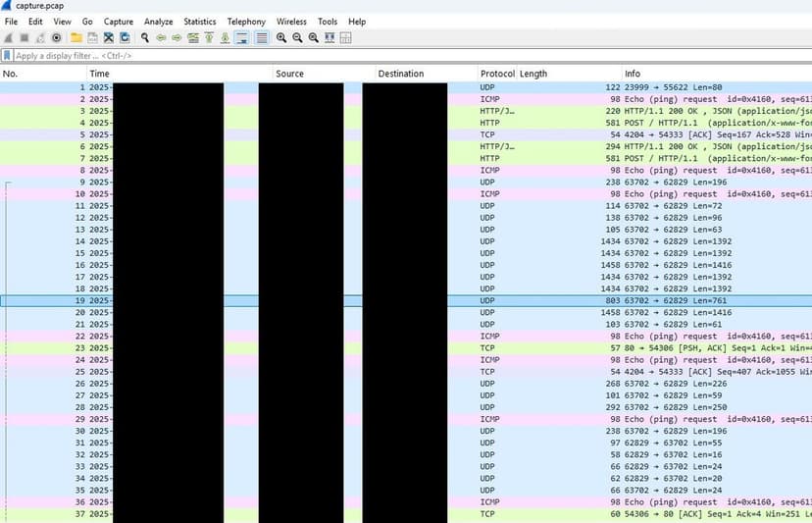Jump to the first packet using the toolbar icon
The image size is (812, 523).
pyautogui.click(x=209, y=38)
